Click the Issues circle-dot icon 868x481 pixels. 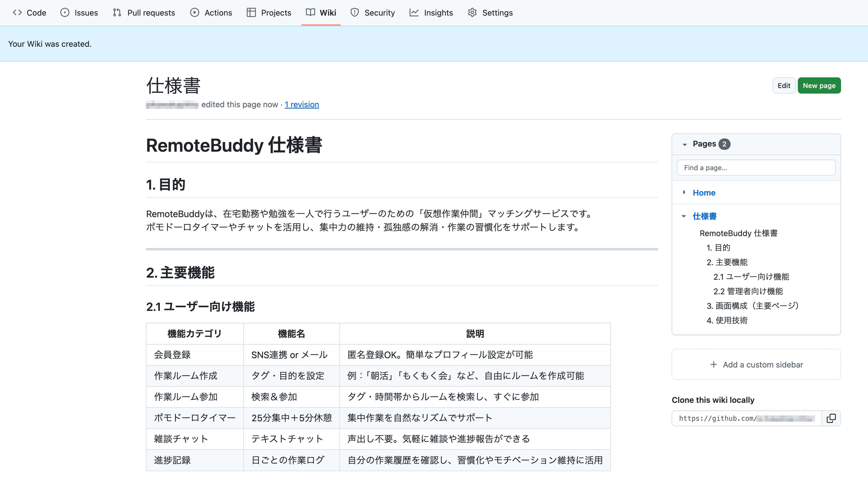click(65, 12)
